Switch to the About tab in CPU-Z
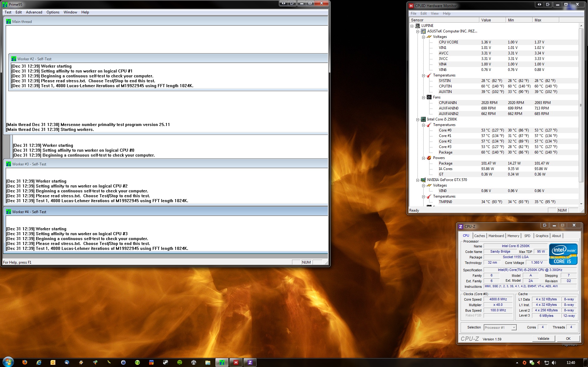Viewport: 588px width, 367px height. 556,236
